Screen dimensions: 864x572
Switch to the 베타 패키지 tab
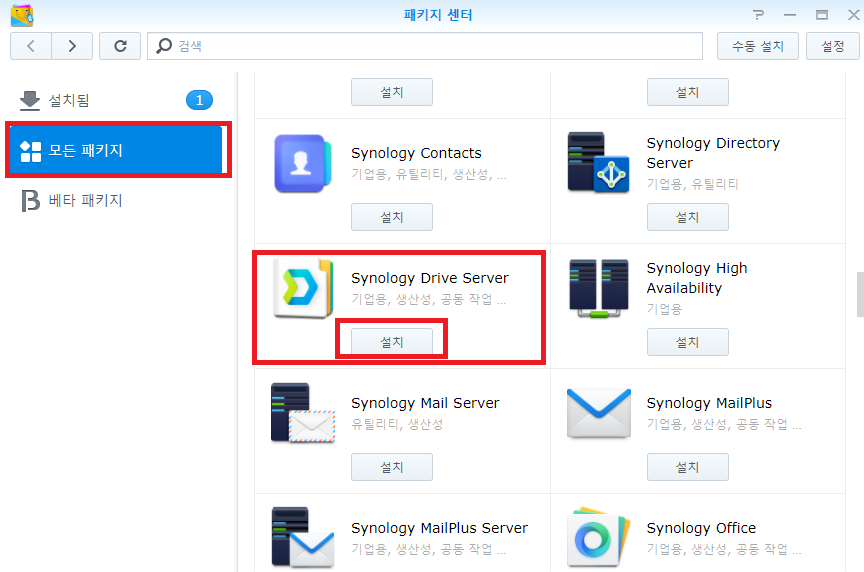[x=117, y=200]
